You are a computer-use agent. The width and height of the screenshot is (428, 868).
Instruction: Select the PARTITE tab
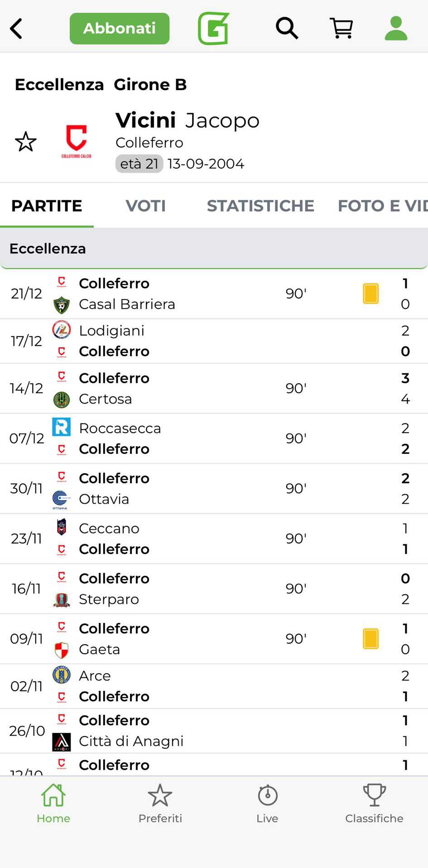click(x=47, y=206)
